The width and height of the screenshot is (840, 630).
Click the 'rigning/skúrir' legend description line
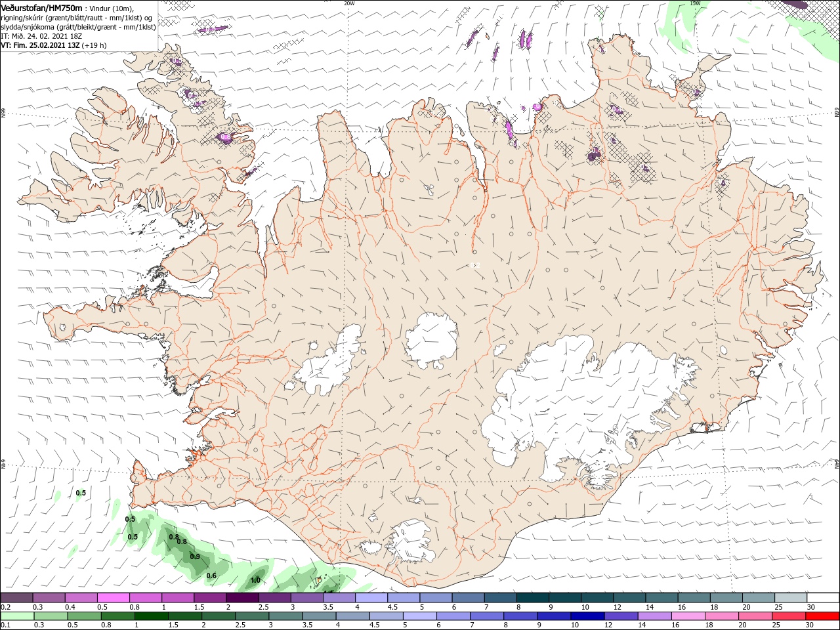point(77,18)
